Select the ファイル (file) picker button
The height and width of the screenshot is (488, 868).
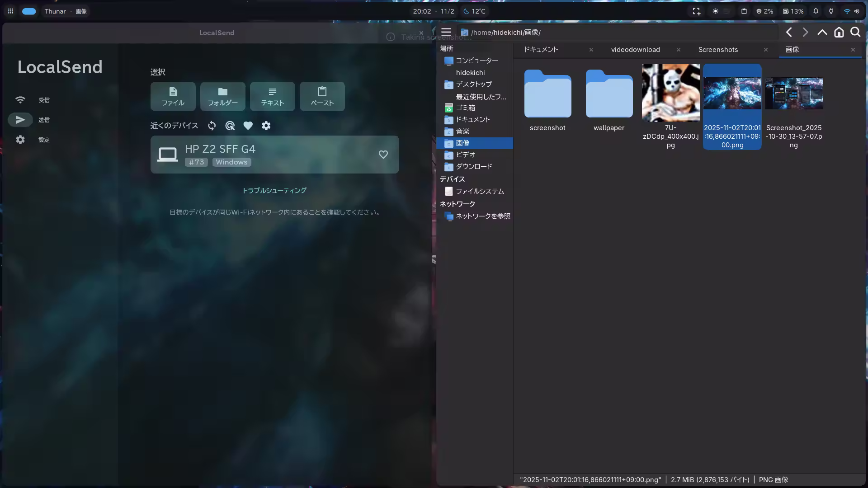click(173, 96)
